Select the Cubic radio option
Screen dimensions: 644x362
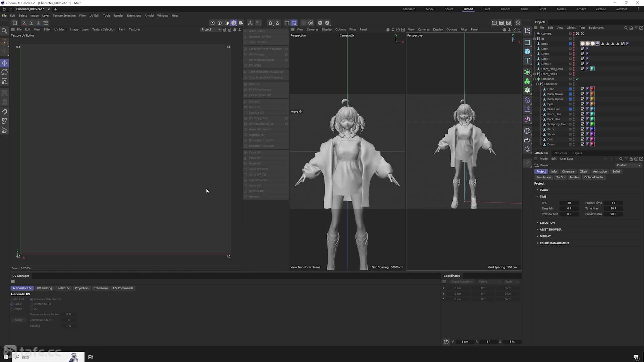(12, 304)
